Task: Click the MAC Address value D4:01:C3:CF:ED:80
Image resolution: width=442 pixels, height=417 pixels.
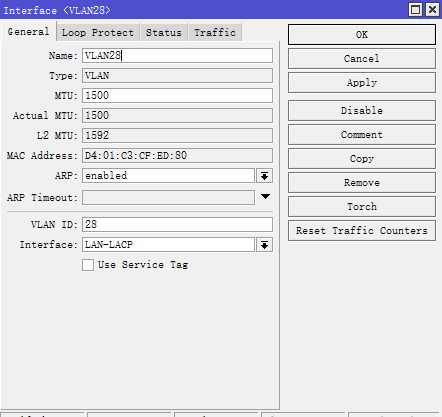Action: pyautogui.click(x=177, y=156)
